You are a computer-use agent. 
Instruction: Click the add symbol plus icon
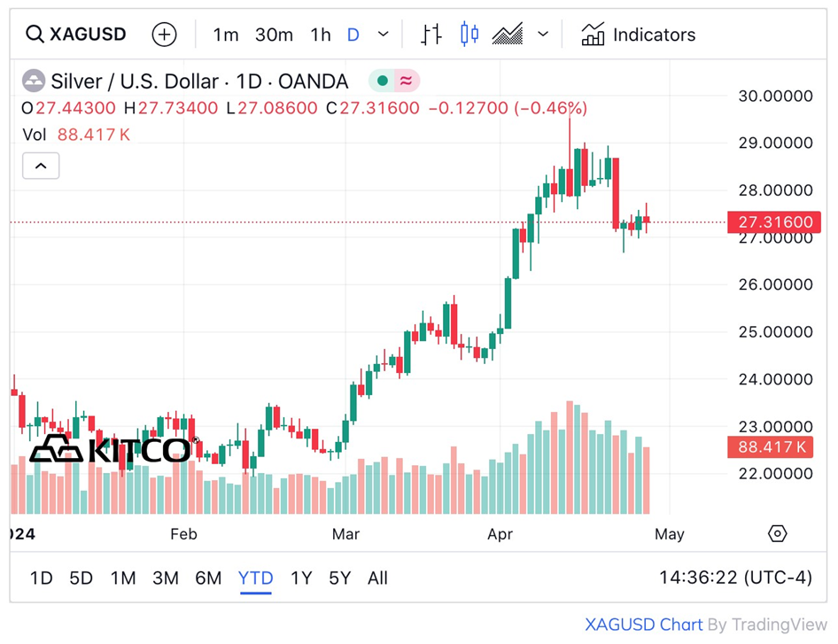(165, 35)
